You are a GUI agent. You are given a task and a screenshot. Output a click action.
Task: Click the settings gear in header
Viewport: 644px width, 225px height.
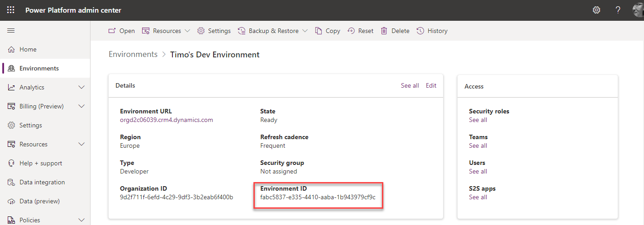596,10
